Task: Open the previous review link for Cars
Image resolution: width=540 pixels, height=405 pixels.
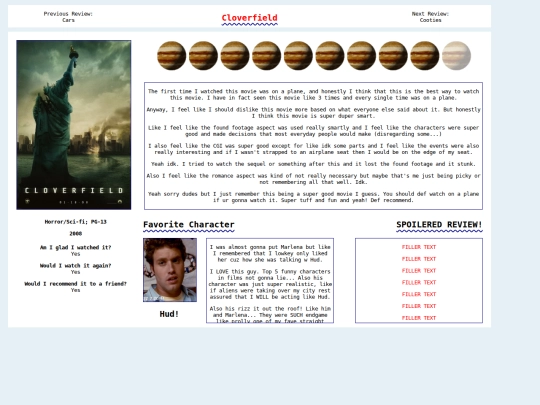Action: (x=68, y=17)
